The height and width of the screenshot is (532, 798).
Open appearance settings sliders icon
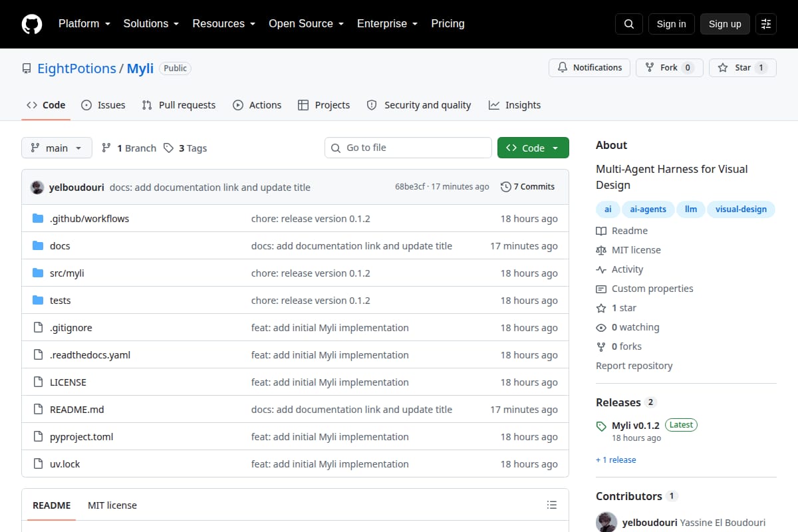766,24
